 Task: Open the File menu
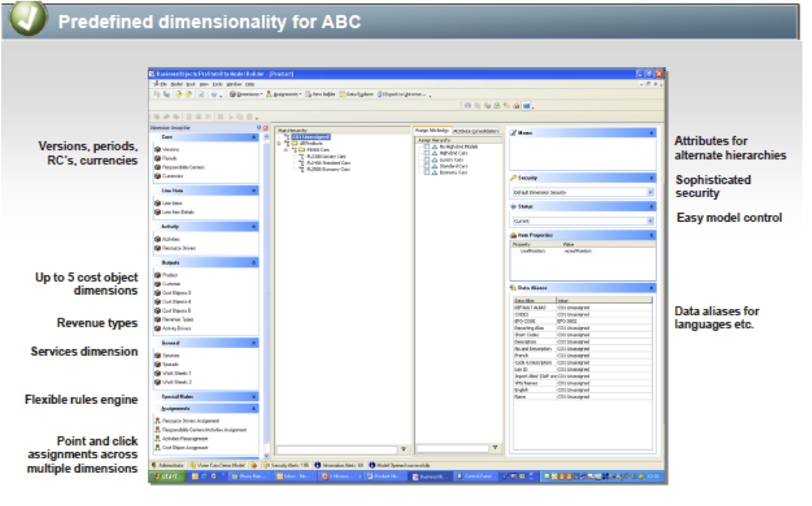coord(163,84)
